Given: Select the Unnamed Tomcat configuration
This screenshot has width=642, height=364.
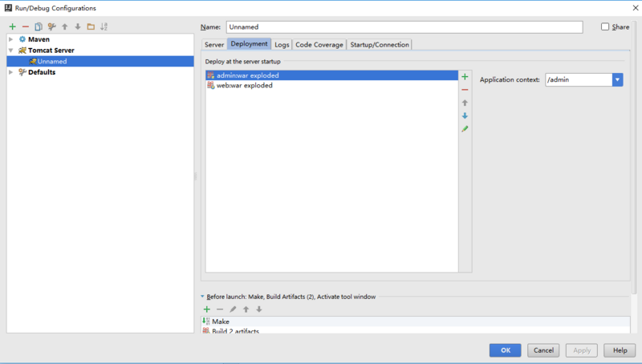Looking at the screenshot, I should (100, 62).
